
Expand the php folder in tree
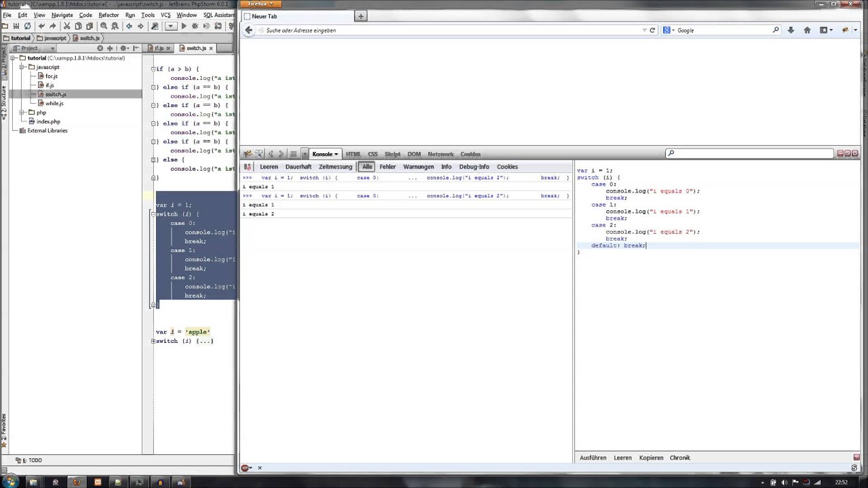22,113
